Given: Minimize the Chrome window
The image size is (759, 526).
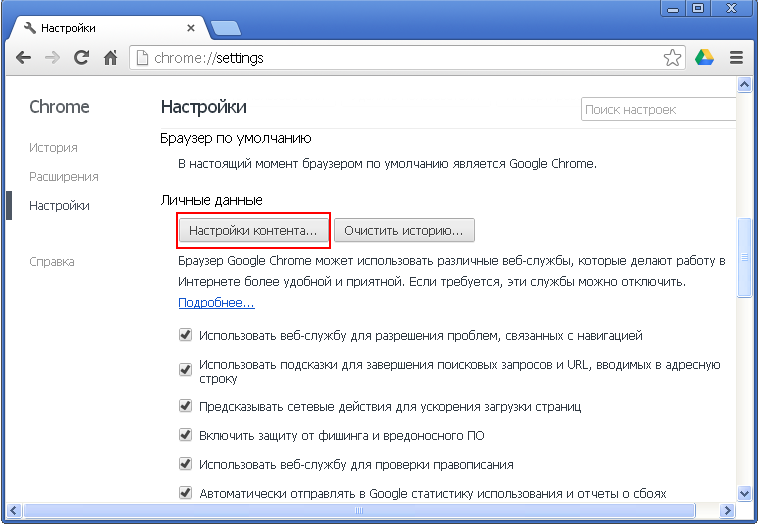Looking at the screenshot, I should point(673,8).
